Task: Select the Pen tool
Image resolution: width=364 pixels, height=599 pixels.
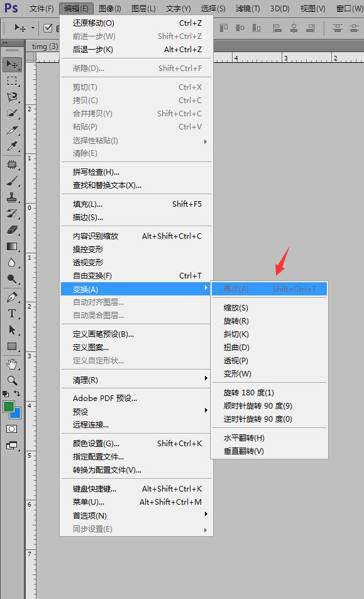Action: point(12,297)
